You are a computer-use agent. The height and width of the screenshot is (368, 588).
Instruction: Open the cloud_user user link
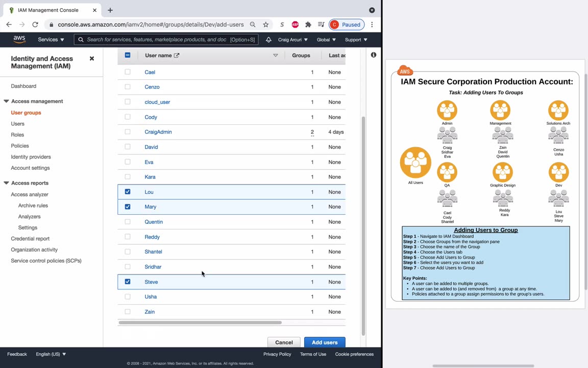[158, 102]
